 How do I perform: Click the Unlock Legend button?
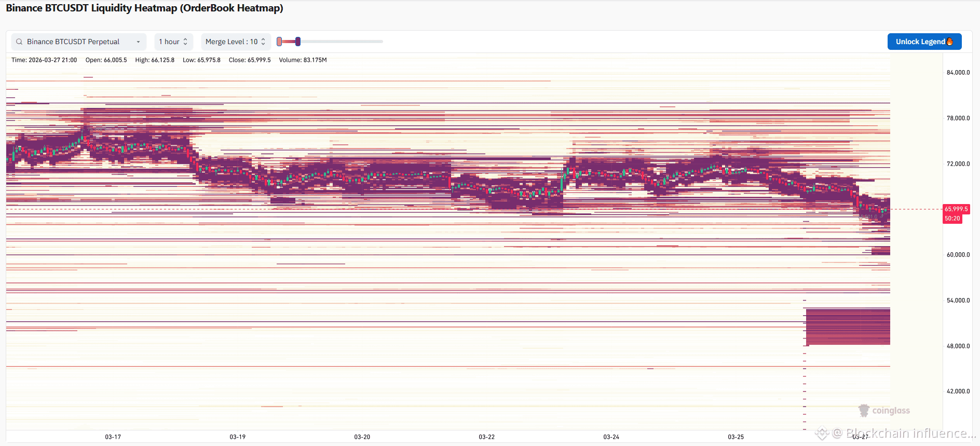coord(924,42)
